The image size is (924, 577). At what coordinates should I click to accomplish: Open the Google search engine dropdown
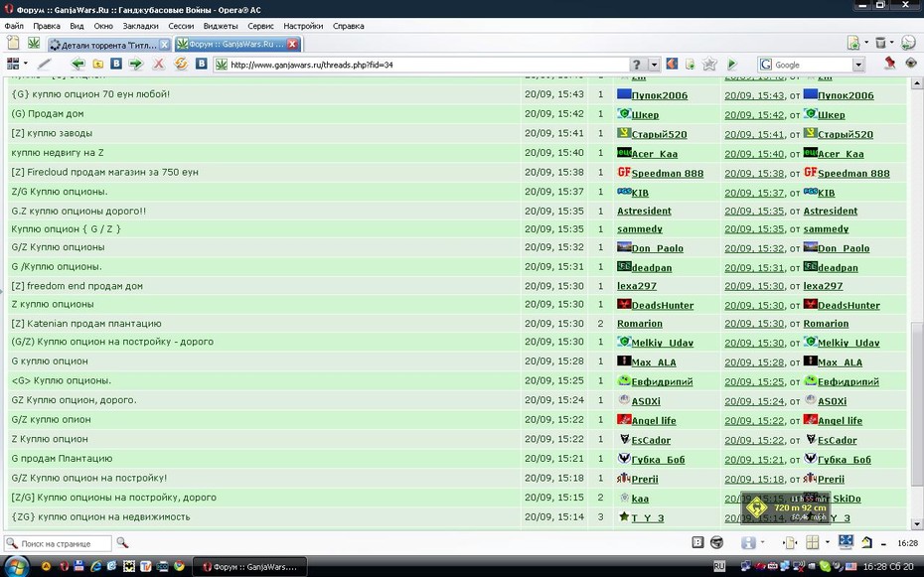click(x=858, y=65)
